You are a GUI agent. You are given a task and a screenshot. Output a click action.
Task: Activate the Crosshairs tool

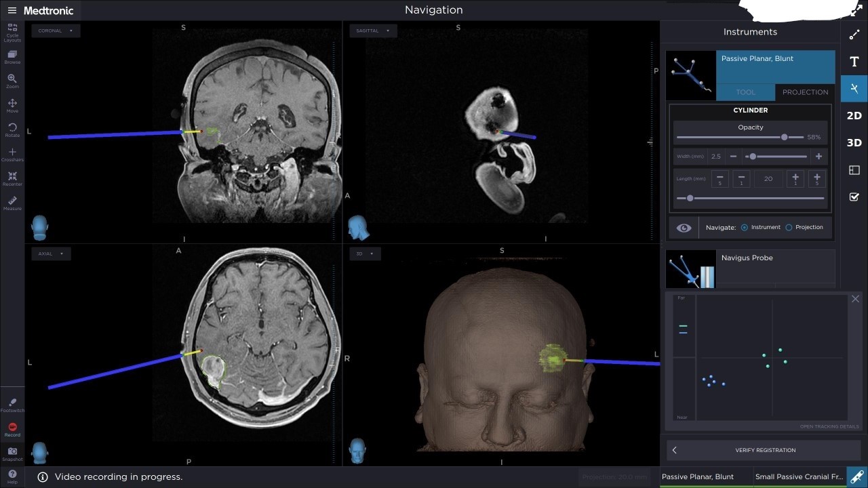click(12, 152)
